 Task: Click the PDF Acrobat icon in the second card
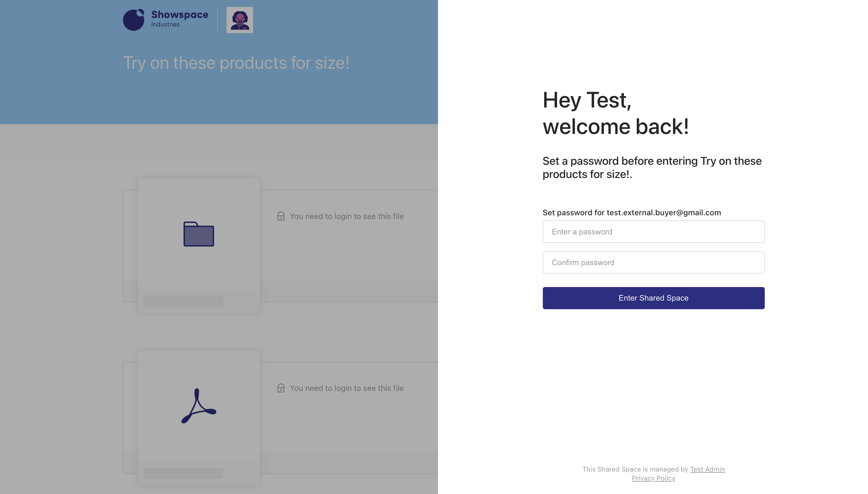[199, 406]
